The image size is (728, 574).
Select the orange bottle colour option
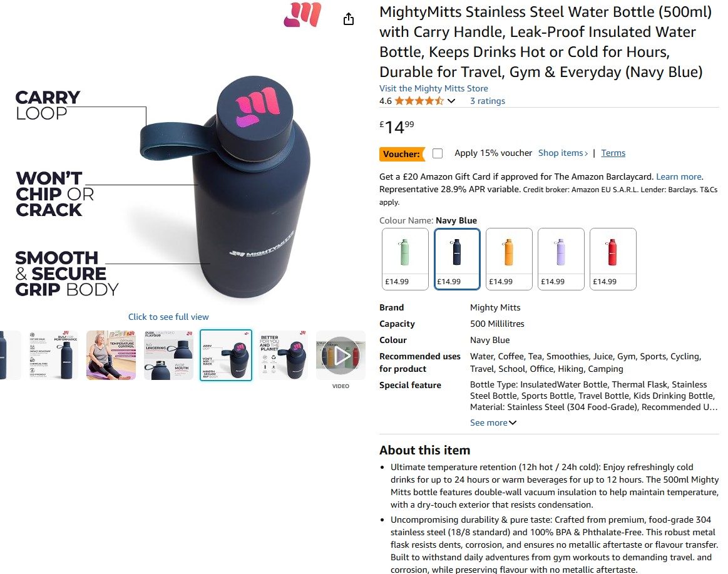[509, 259]
